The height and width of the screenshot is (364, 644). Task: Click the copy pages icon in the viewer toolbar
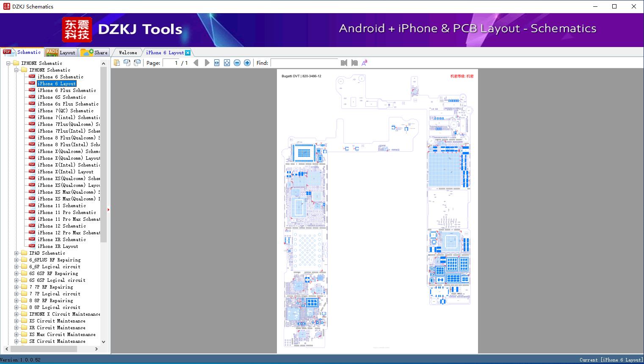116,63
